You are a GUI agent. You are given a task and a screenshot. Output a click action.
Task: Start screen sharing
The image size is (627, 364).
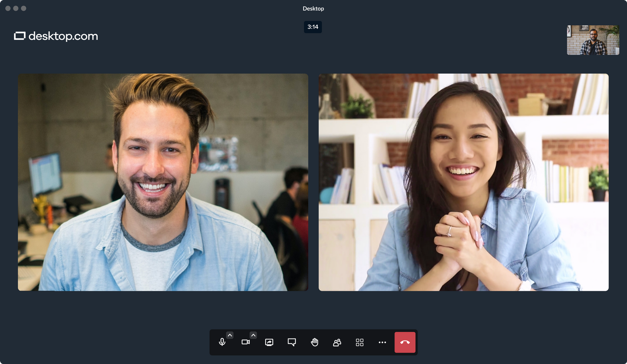(x=269, y=342)
